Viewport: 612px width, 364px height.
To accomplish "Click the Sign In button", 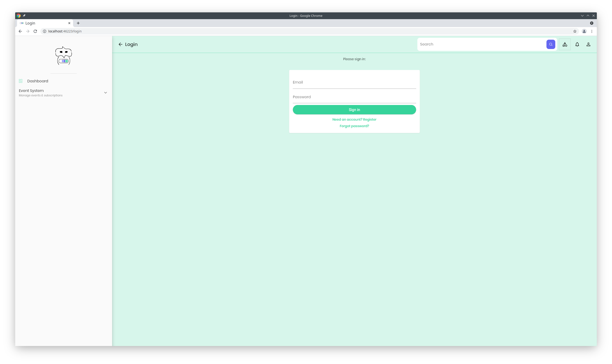I will 354,109.
